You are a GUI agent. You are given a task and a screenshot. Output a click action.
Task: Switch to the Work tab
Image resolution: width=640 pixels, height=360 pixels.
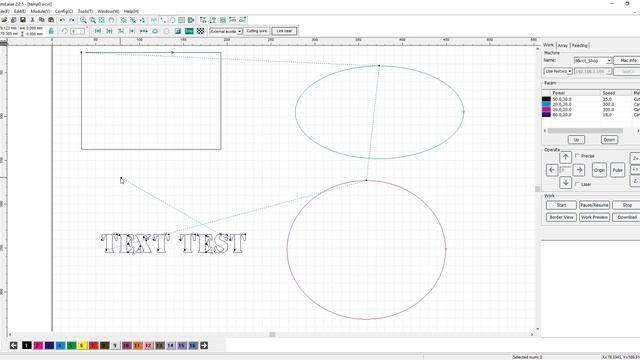point(549,45)
